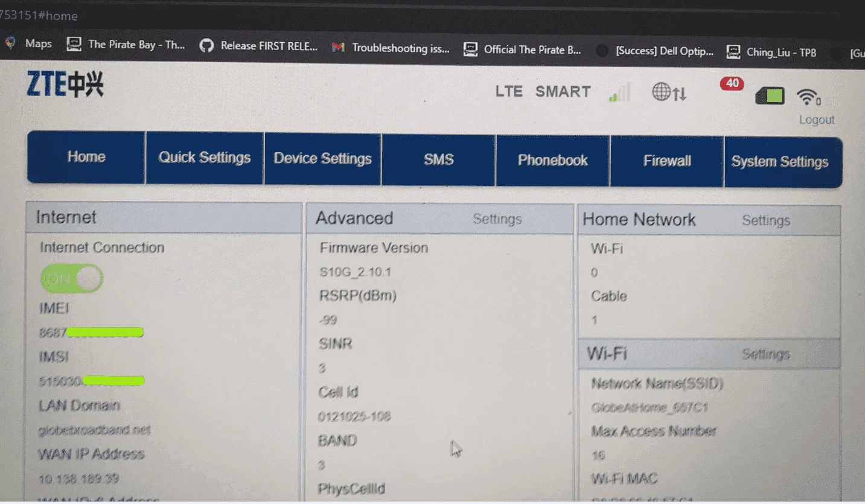Image resolution: width=865 pixels, height=504 pixels.
Task: Select WAN IP address 10.138.189.39
Action: [78, 479]
